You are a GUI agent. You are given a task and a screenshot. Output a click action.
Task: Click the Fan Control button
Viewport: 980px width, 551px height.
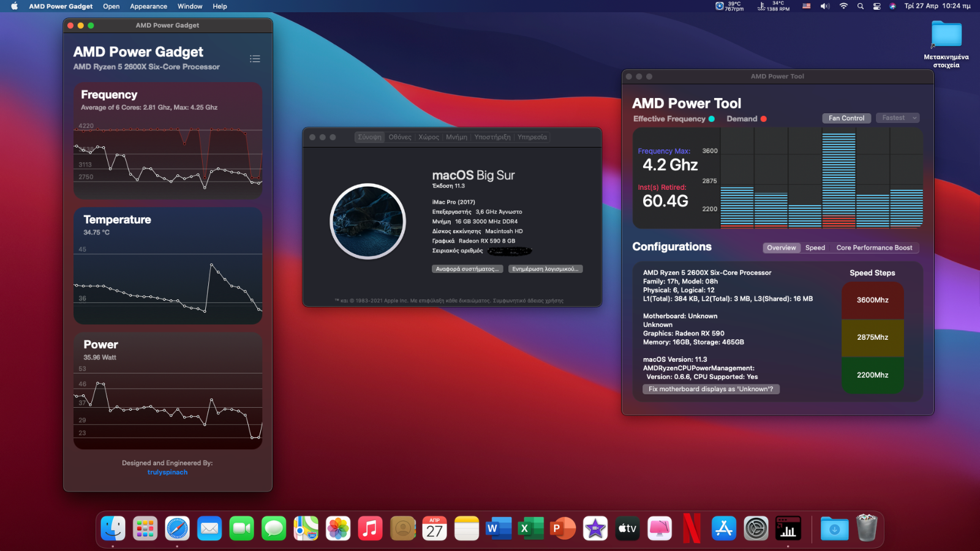tap(846, 118)
